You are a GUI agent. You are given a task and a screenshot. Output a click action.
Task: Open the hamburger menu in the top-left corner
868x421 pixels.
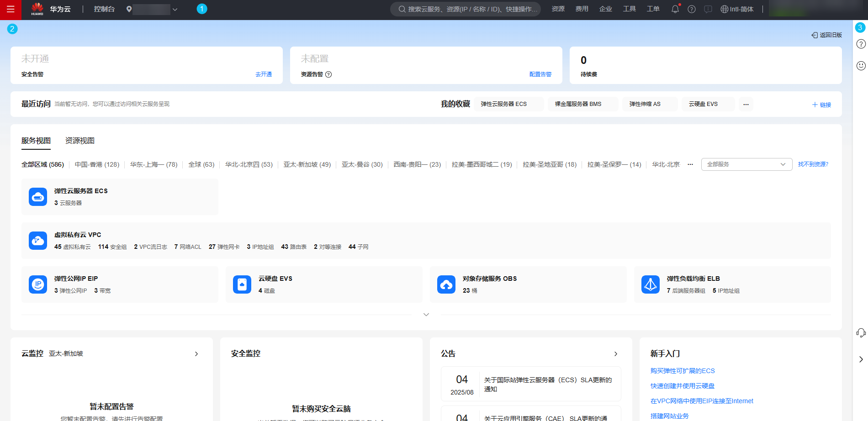(x=11, y=9)
